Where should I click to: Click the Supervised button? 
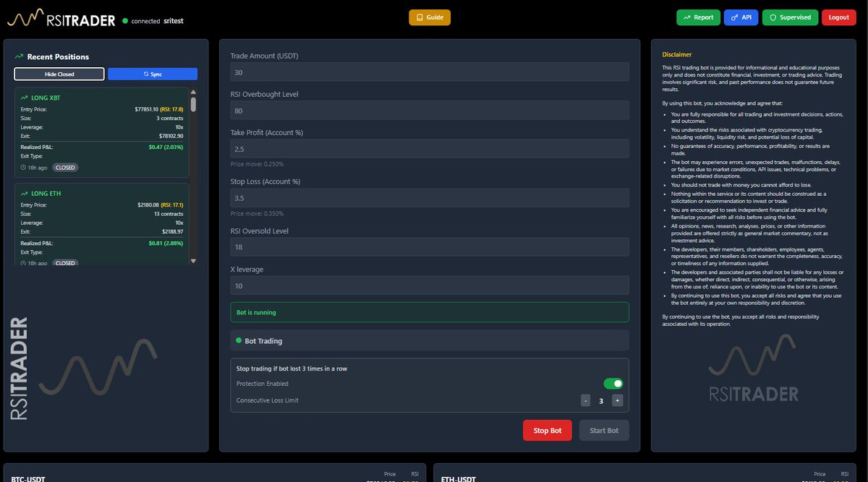click(x=790, y=17)
